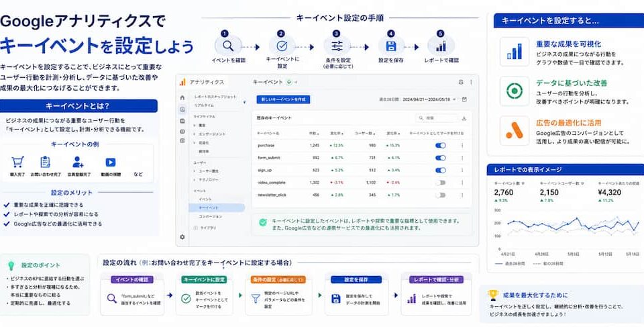Select キーイベント in the sidebar

(x=217, y=207)
